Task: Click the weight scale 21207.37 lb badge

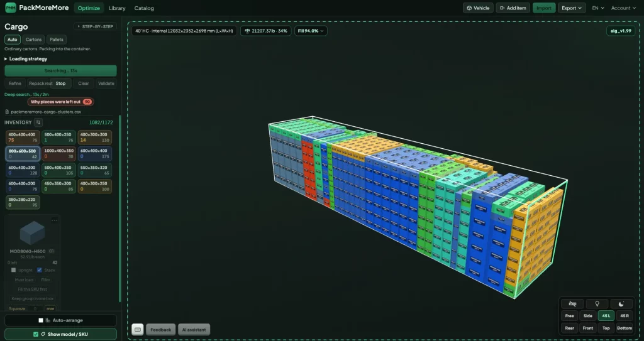Action: coord(266,31)
